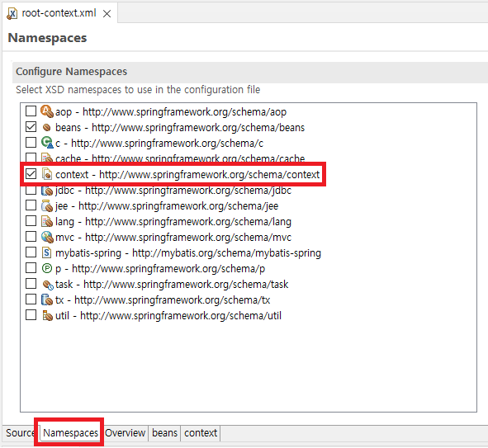The height and width of the screenshot is (448, 488).
Task: Uncheck the context namespace checkbox
Action: click(31, 174)
